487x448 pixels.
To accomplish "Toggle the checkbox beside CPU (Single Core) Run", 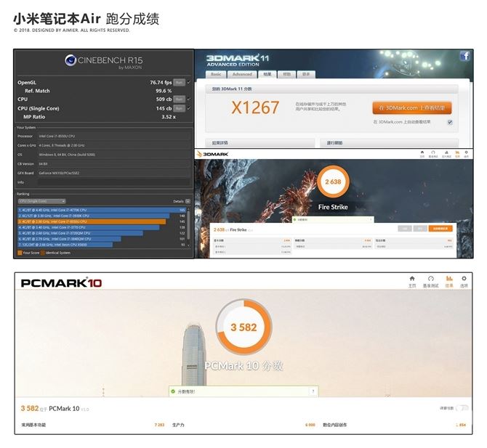I will click(188, 109).
